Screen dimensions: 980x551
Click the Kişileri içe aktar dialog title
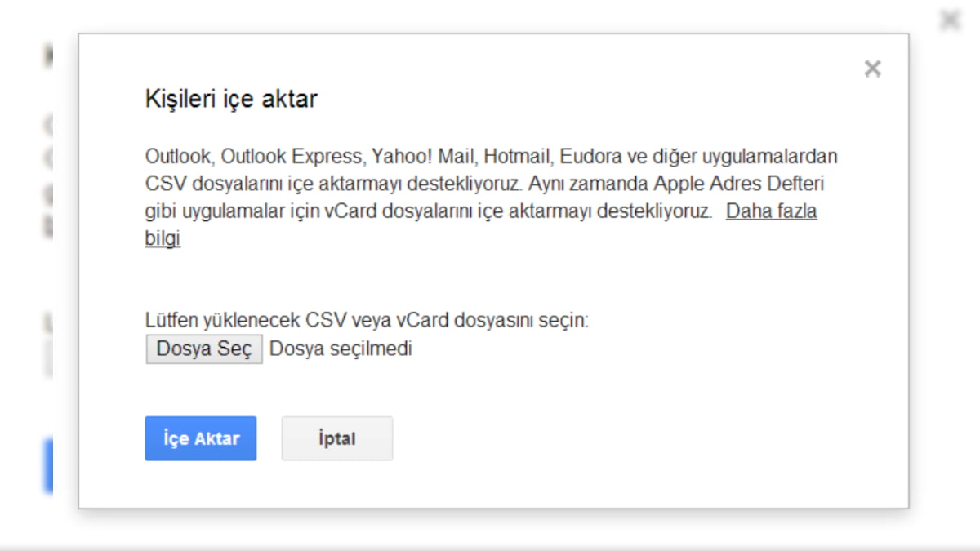[231, 100]
